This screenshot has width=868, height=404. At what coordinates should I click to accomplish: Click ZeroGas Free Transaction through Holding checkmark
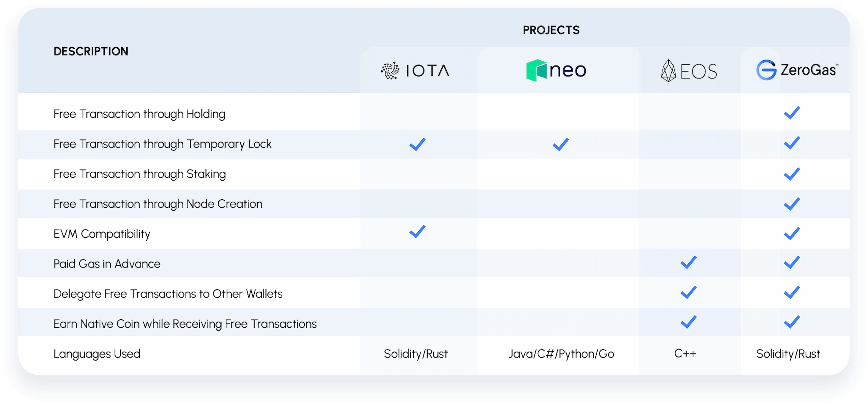[x=792, y=113]
